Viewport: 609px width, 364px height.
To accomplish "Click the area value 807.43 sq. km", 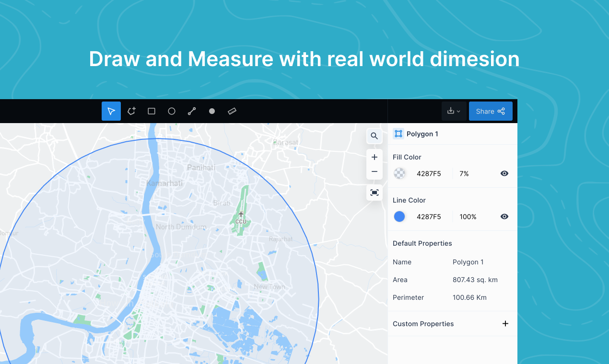I will (475, 280).
